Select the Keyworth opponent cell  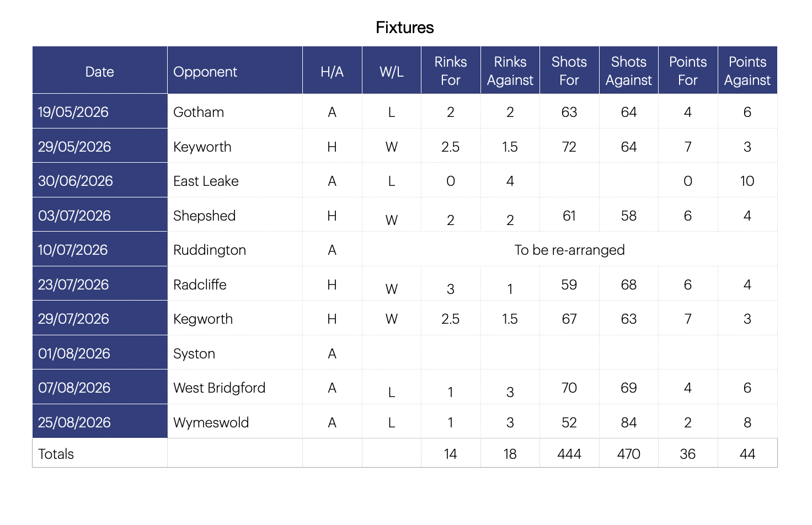(235, 147)
